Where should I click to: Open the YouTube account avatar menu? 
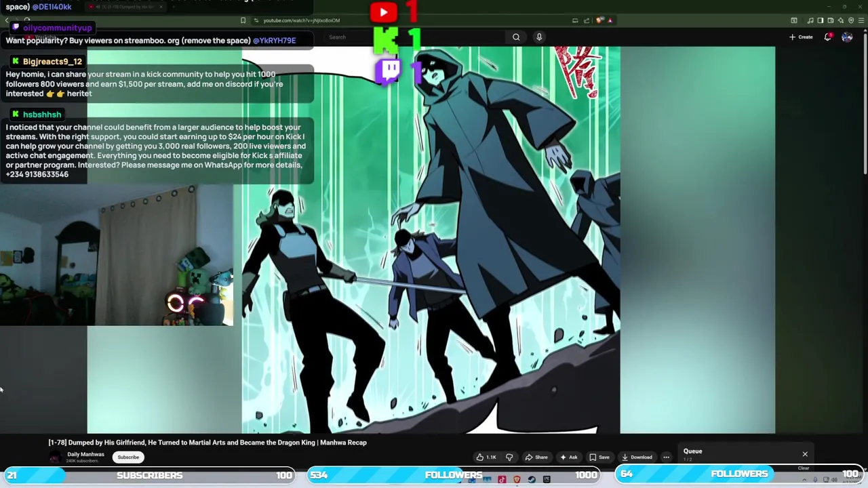(847, 37)
